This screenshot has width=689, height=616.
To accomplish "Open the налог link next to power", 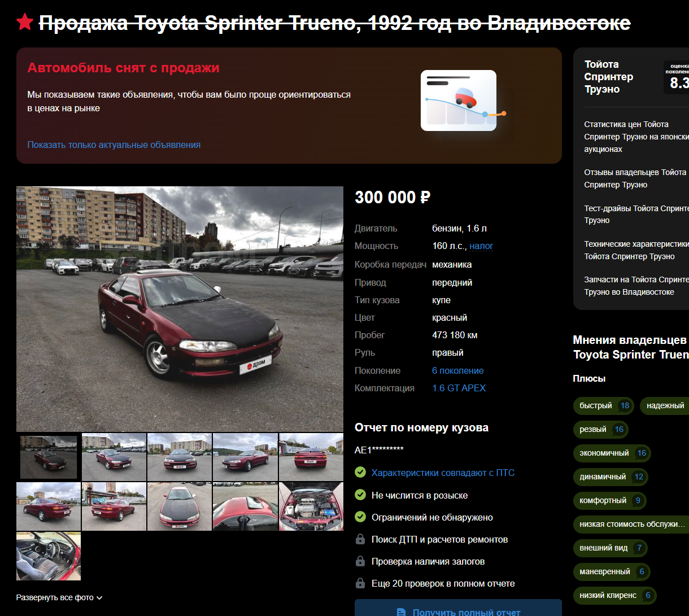I will (481, 246).
